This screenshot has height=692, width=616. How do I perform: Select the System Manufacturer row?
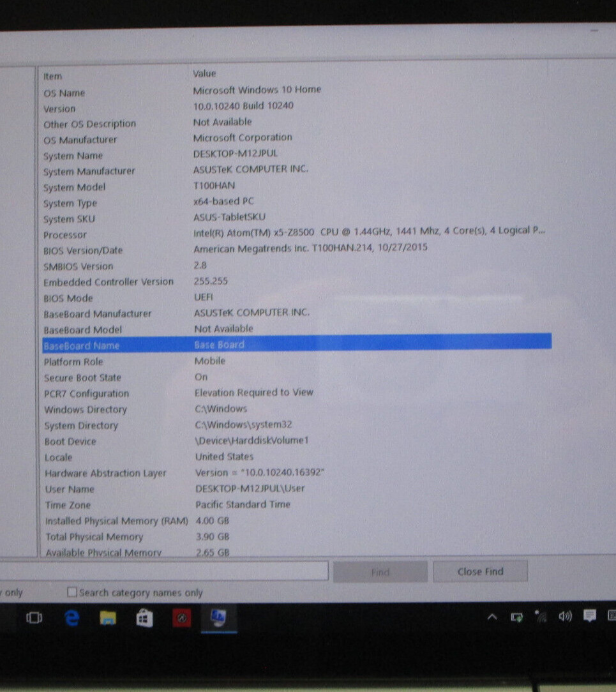(296, 170)
